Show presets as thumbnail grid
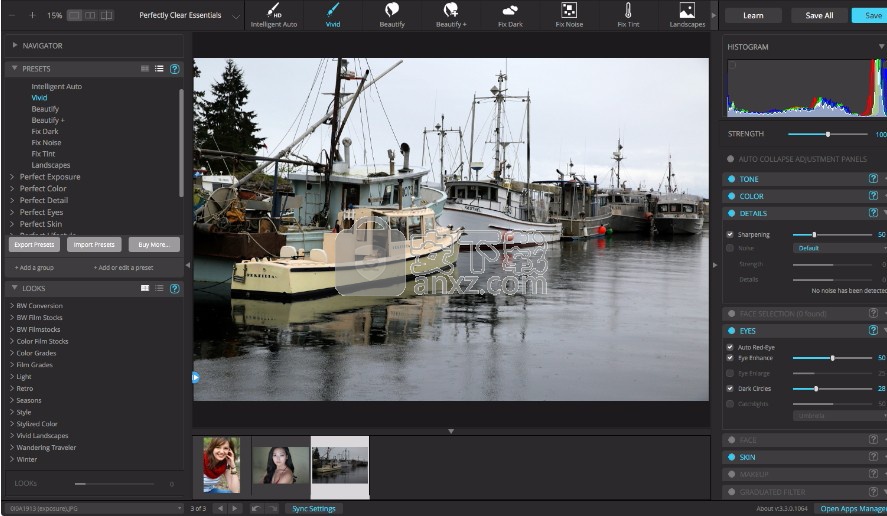Viewport: 887px width, 516px height. (145, 68)
